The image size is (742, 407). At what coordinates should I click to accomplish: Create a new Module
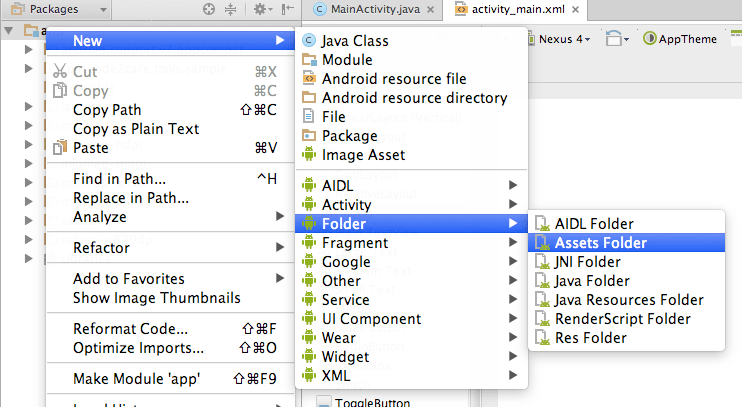pyautogui.click(x=411, y=60)
